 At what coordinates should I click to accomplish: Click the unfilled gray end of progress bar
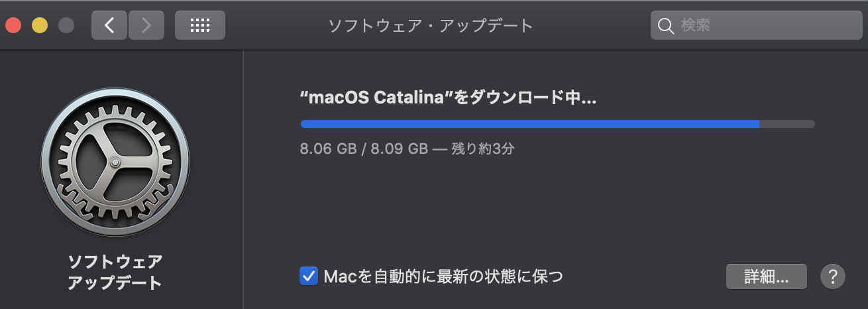click(787, 124)
